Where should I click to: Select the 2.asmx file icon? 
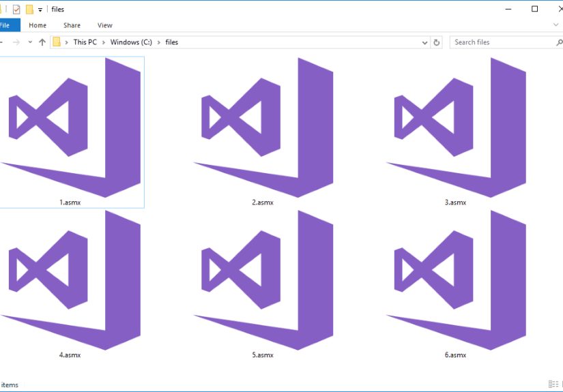263,127
